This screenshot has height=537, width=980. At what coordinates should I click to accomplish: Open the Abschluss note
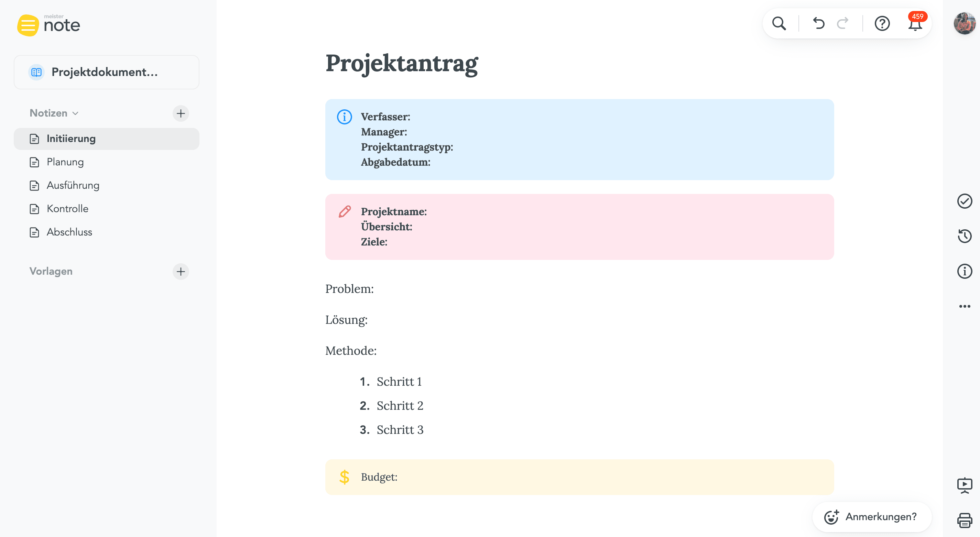(x=69, y=232)
